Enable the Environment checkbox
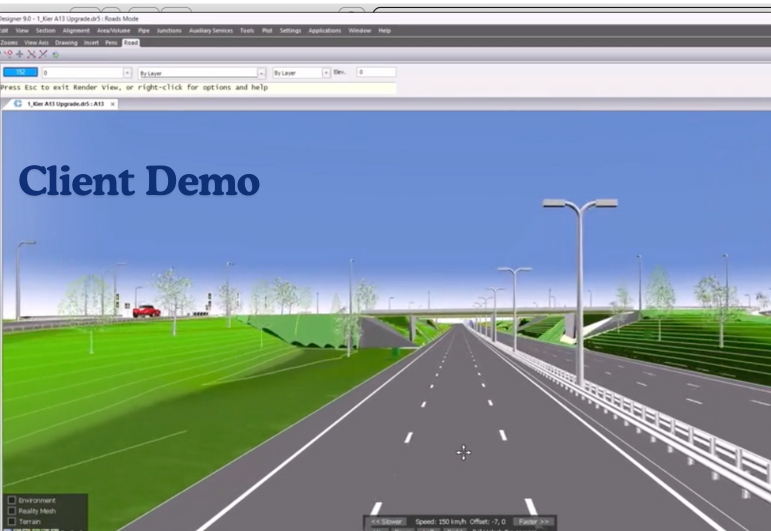 [x=11, y=500]
